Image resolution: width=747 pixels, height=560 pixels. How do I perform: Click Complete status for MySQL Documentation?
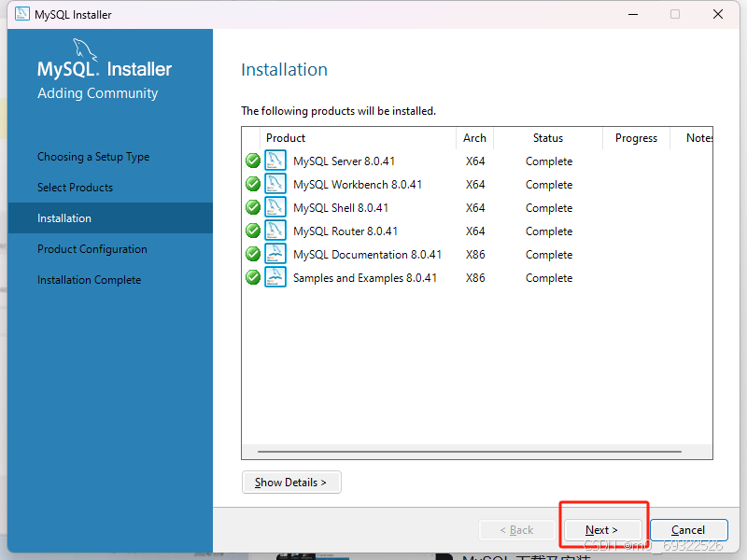pos(549,255)
